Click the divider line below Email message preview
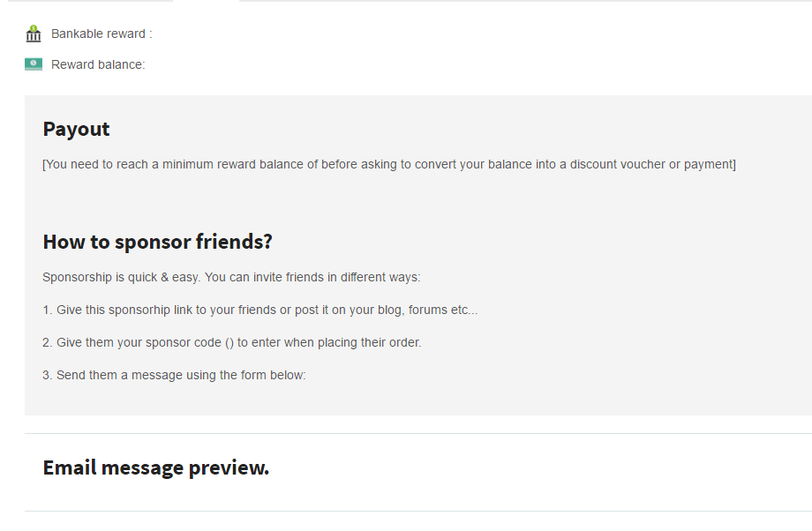This screenshot has width=812, height=531. coord(415,511)
